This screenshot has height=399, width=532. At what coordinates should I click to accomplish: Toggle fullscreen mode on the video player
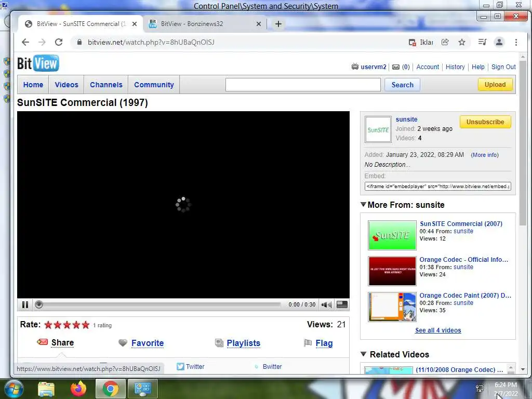(x=342, y=304)
